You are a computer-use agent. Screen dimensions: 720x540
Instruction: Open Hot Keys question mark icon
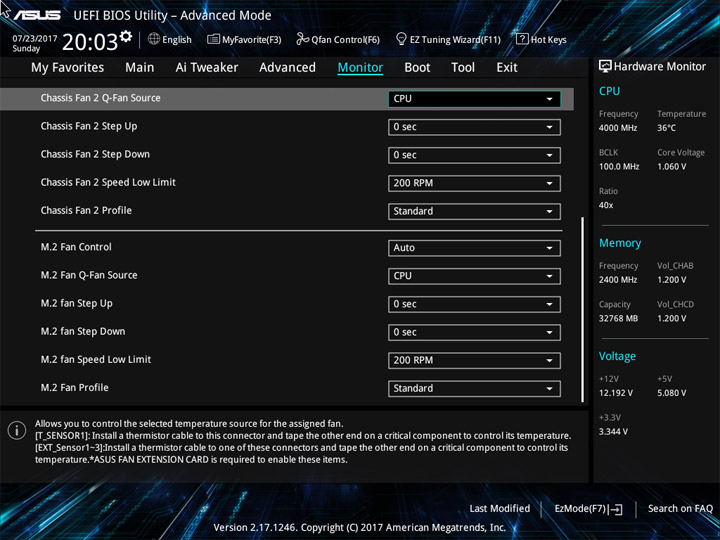coord(522,39)
